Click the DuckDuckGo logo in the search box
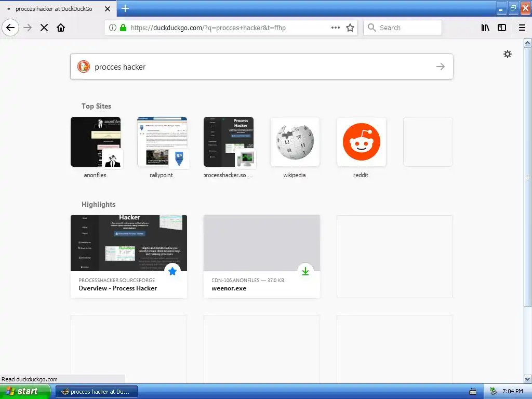This screenshot has width=532, height=399. pos(84,66)
